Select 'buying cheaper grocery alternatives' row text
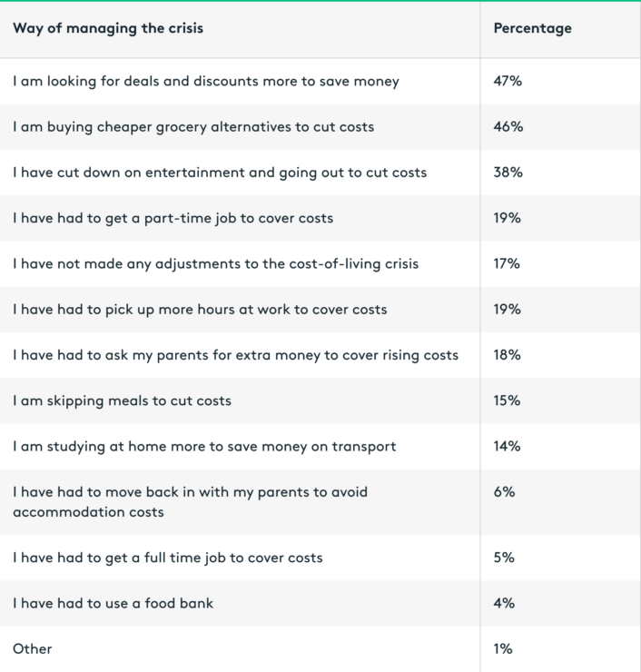The image size is (641, 672). [x=193, y=127]
